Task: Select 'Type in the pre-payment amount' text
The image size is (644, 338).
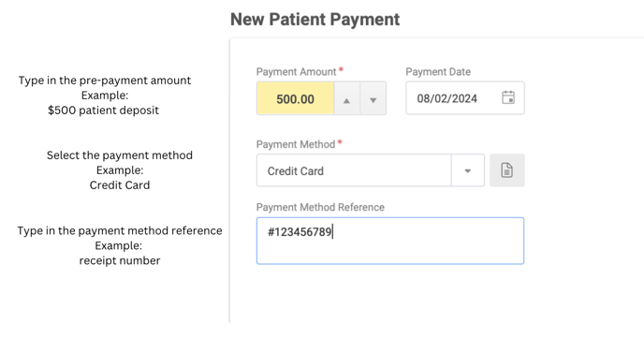Action: [104, 81]
